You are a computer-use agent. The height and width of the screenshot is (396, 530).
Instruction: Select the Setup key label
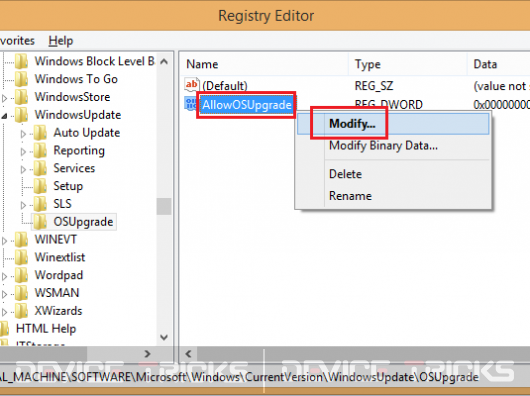68,186
